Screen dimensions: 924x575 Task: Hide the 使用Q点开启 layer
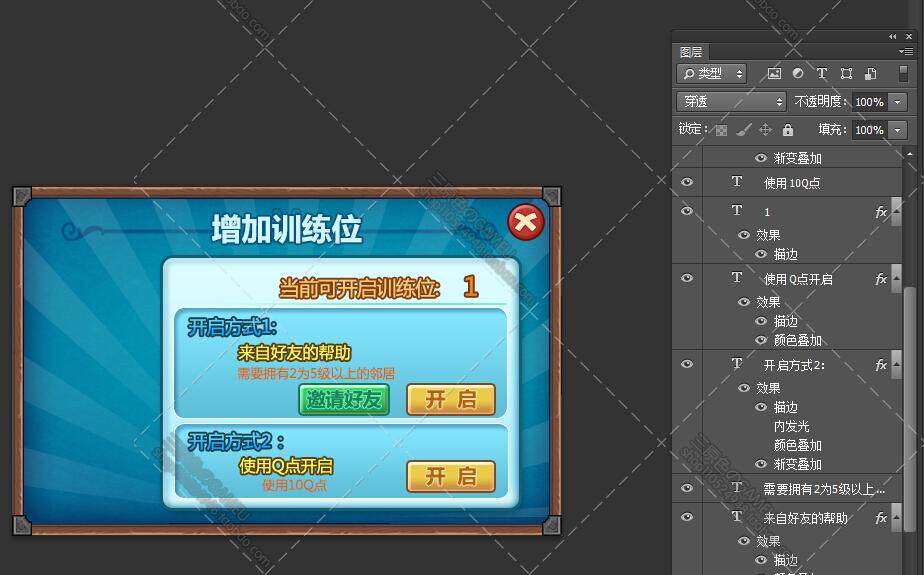click(x=687, y=278)
